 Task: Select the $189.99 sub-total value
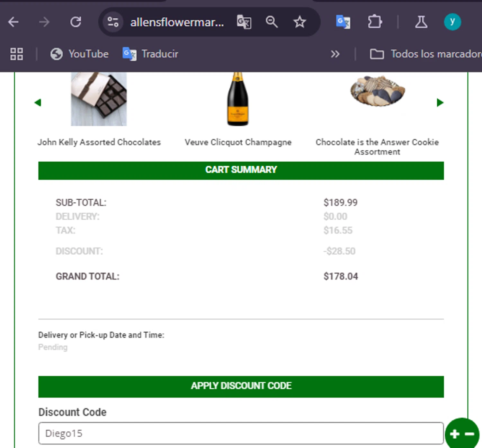(341, 202)
